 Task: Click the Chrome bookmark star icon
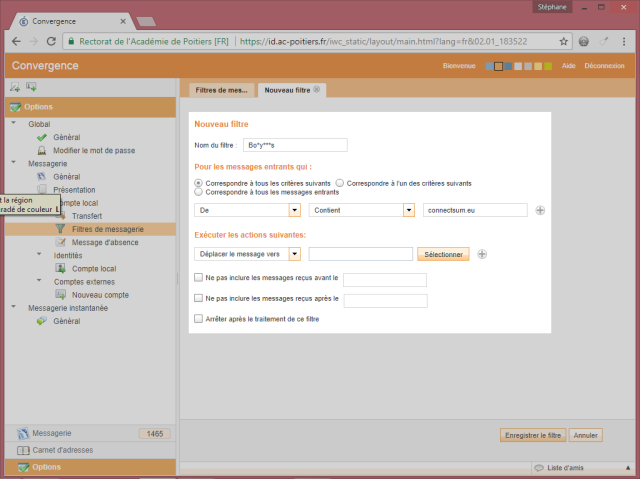563,41
